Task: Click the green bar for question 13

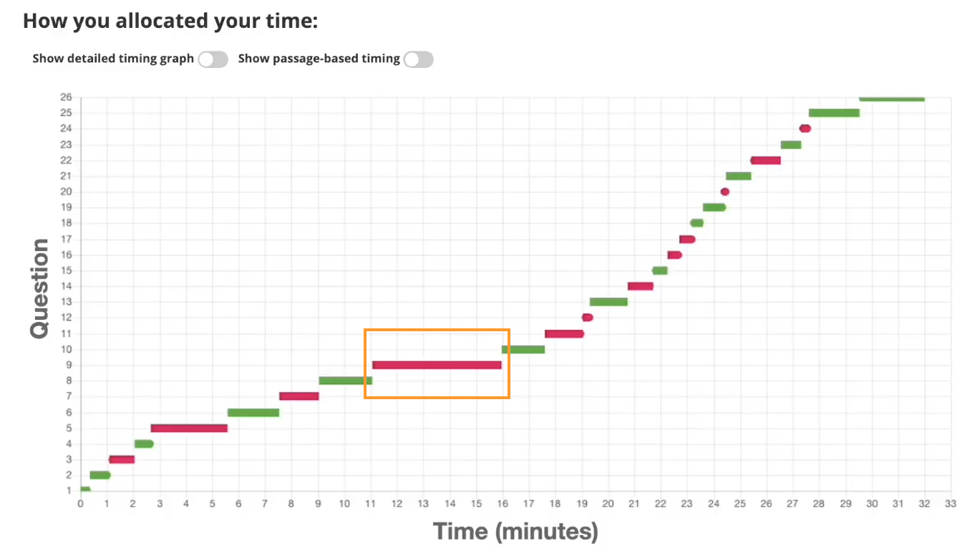Action: tap(608, 302)
